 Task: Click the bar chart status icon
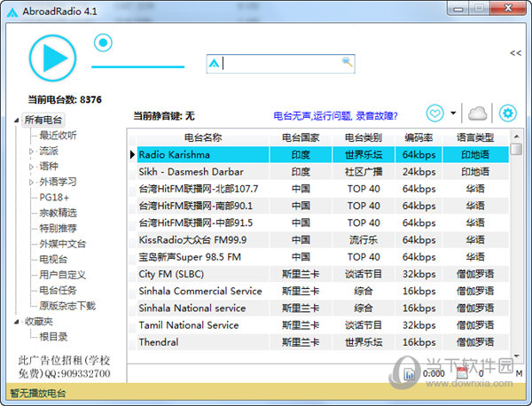(410, 374)
